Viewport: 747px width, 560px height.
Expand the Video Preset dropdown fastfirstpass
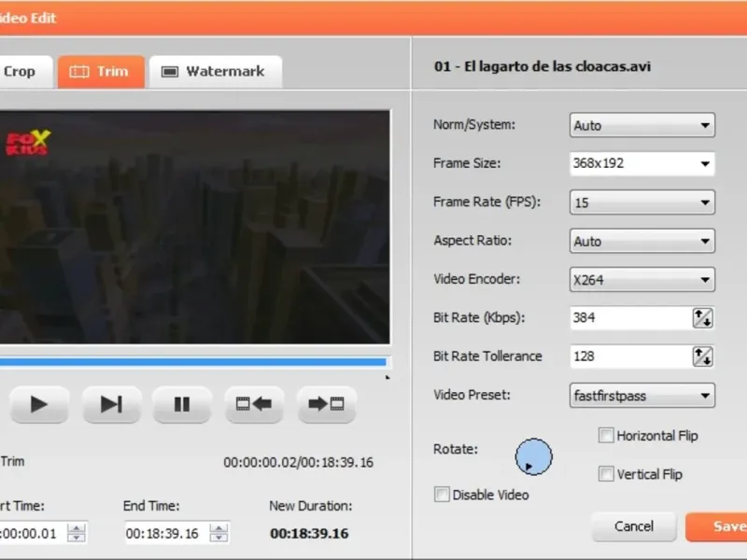click(x=641, y=395)
